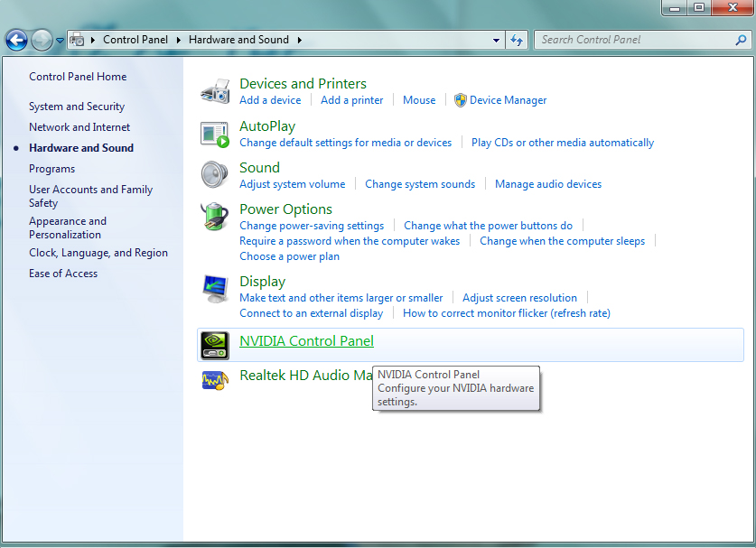Open the Sound heading link

coord(259,168)
